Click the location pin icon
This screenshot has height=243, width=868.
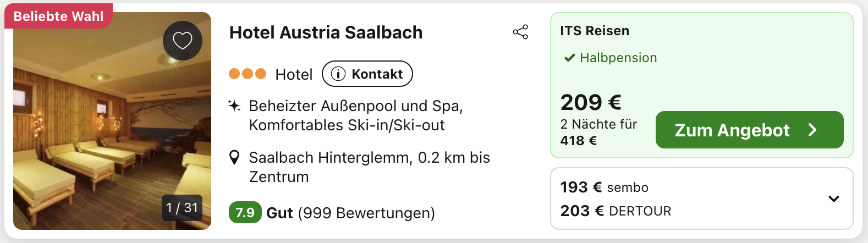(x=234, y=158)
